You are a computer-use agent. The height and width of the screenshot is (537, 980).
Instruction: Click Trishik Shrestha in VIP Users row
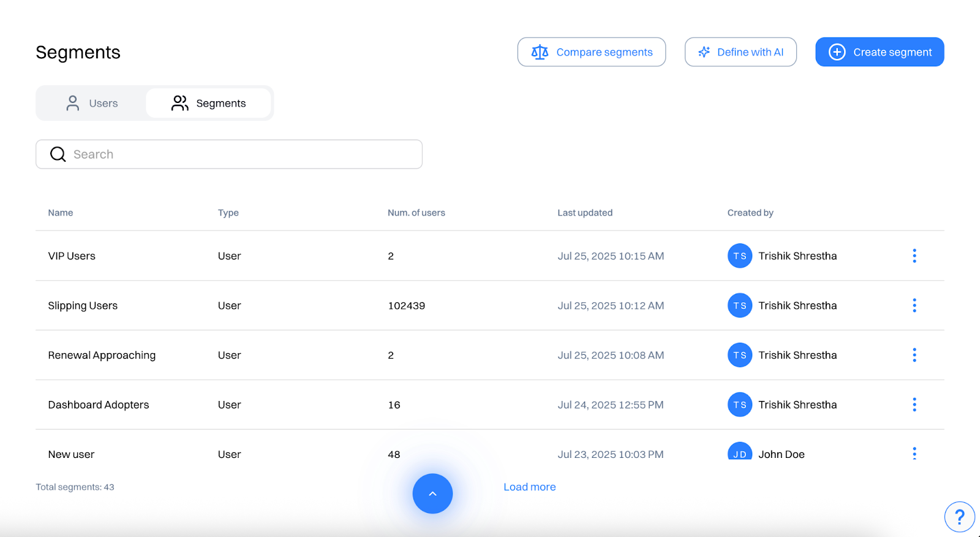coord(797,256)
